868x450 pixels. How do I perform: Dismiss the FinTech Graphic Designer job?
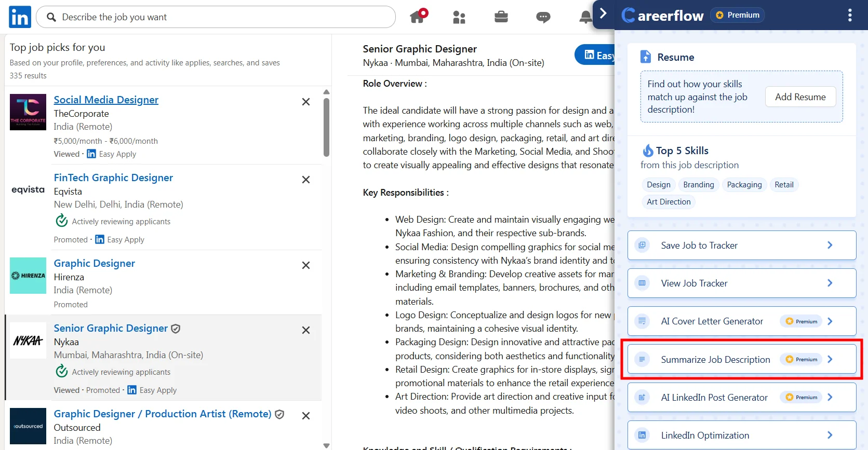tap(306, 180)
